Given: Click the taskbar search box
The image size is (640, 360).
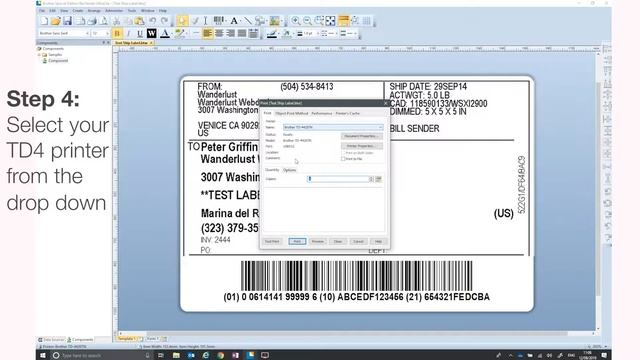Looking at the screenshot, I should pos(100,356).
